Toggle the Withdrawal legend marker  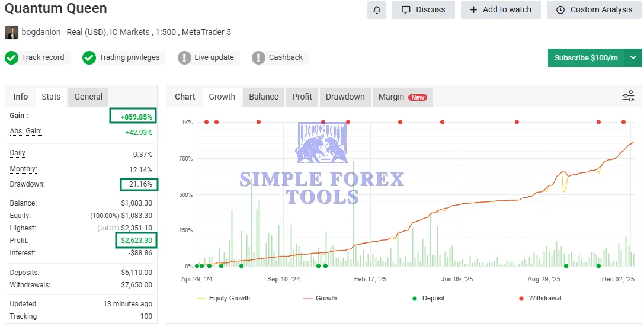point(540,298)
